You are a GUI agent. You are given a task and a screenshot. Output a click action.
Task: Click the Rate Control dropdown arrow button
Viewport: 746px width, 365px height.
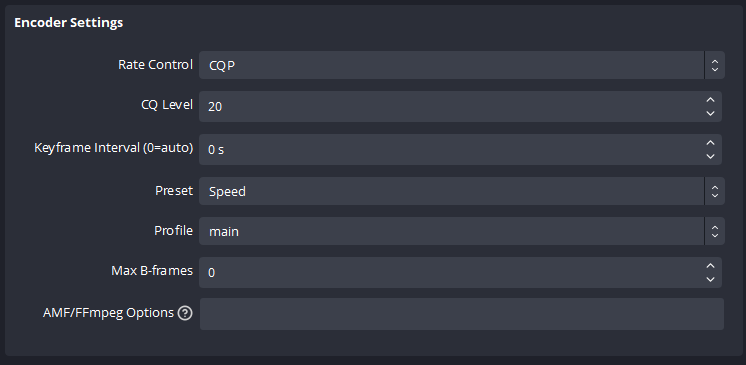coord(715,65)
